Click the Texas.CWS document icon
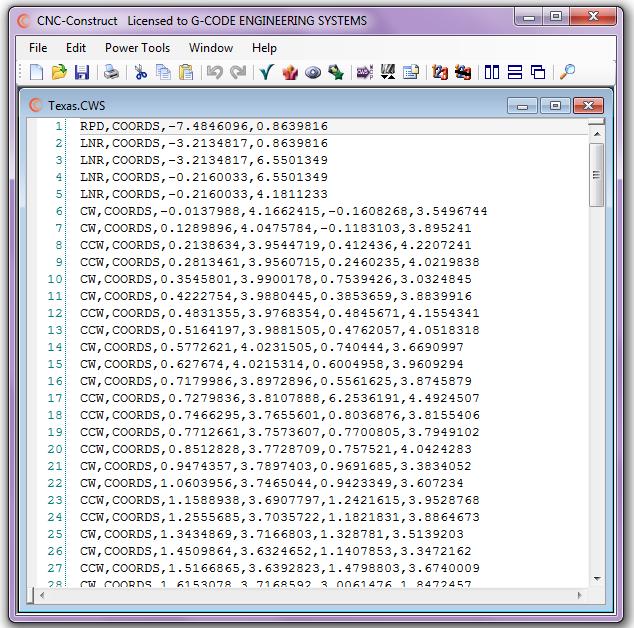The height and width of the screenshot is (628, 634). [36, 106]
